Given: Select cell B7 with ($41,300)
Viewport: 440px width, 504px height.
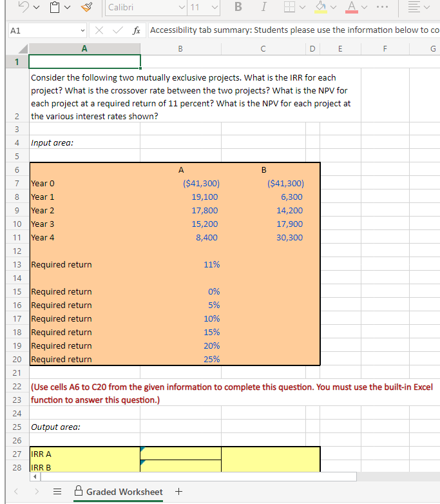Looking at the screenshot, I should tap(180, 183).
